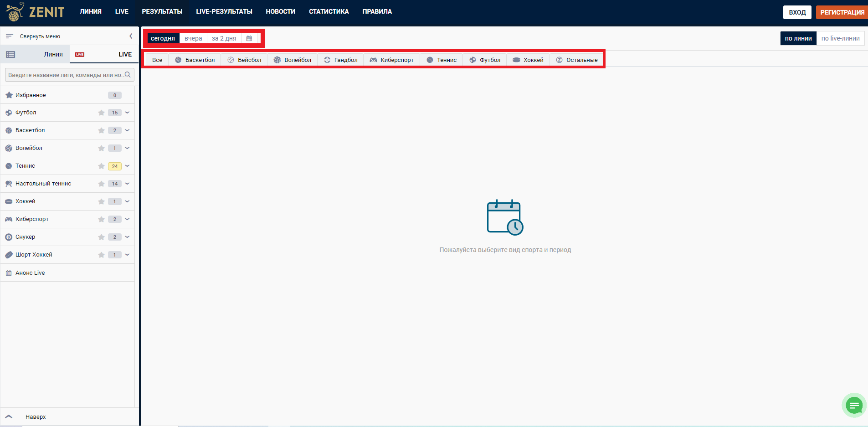This screenshot has width=868, height=427.
Task: Click the Наверх up-arrow icon
Action: 9,417
